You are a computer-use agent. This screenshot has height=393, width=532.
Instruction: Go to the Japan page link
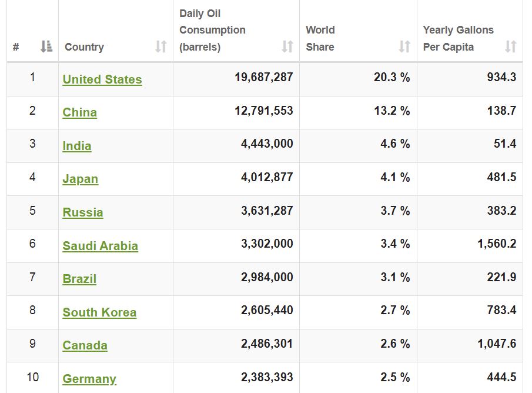[81, 179]
